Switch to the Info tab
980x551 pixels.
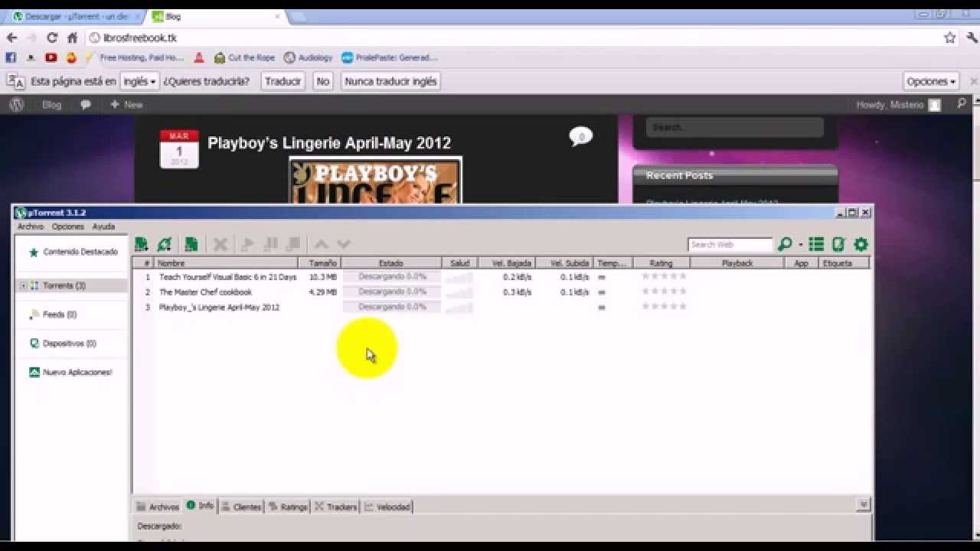click(201, 506)
